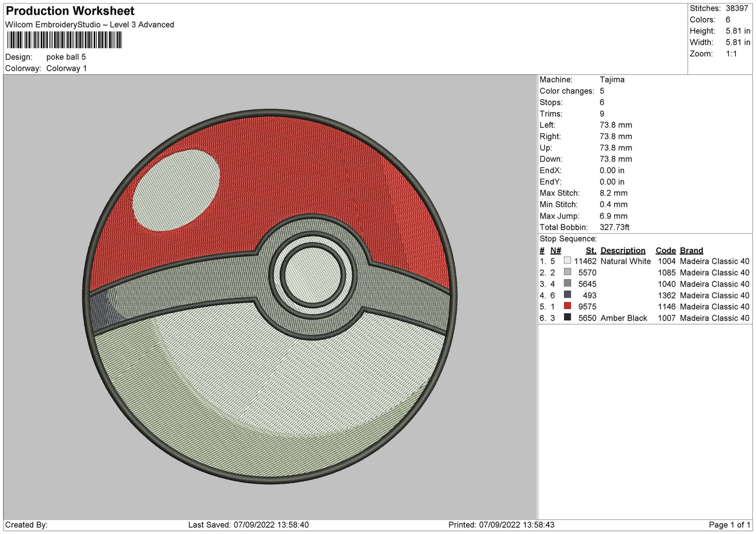Click the design name 'poke ball 5'
756x534 pixels.
(66, 57)
